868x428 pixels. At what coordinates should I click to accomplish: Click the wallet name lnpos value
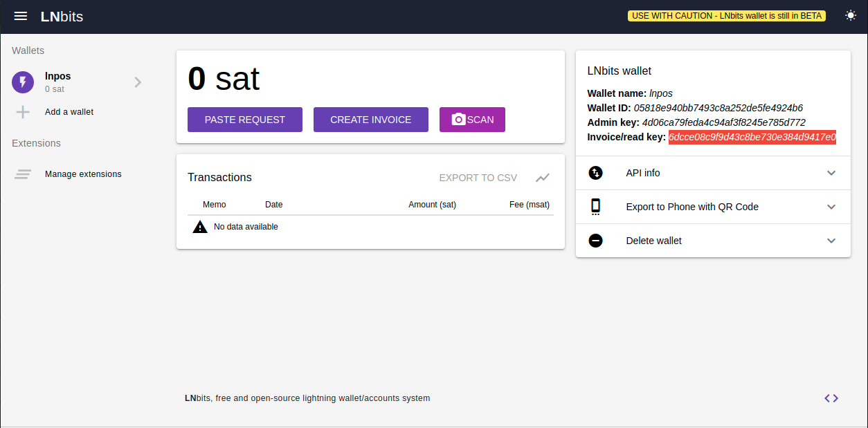(x=661, y=93)
